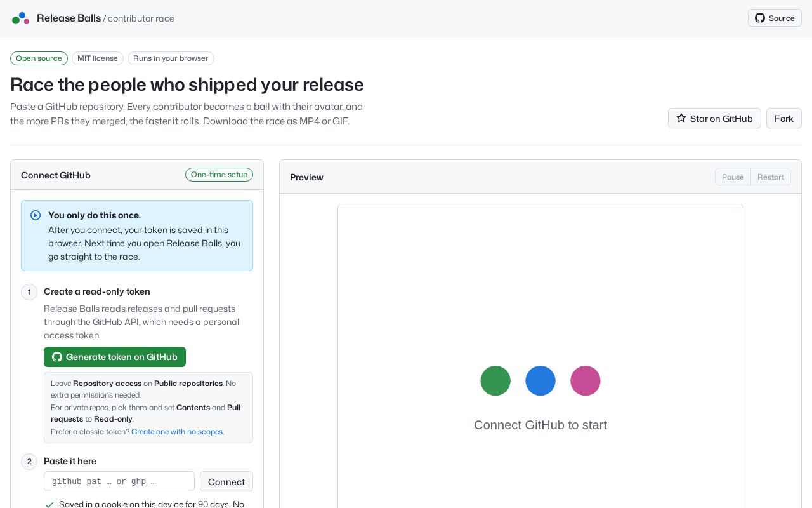Click the 'Release Balls' title text

click(x=69, y=18)
